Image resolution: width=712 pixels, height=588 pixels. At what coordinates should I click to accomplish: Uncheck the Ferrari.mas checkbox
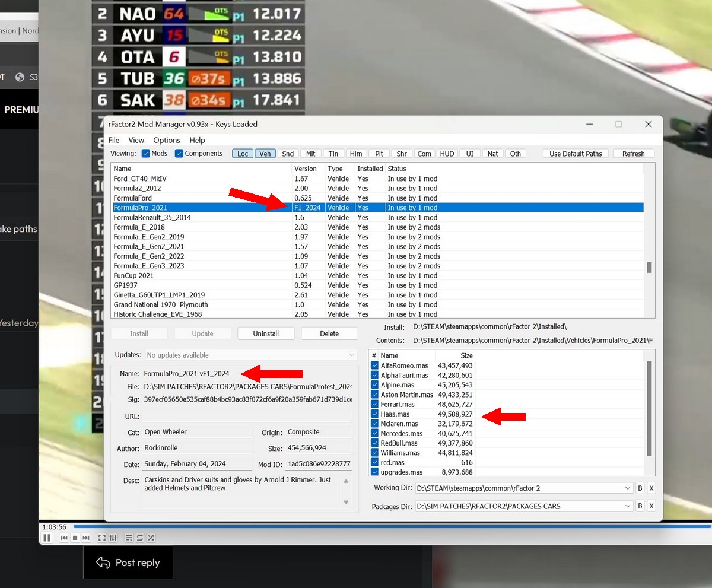374,404
